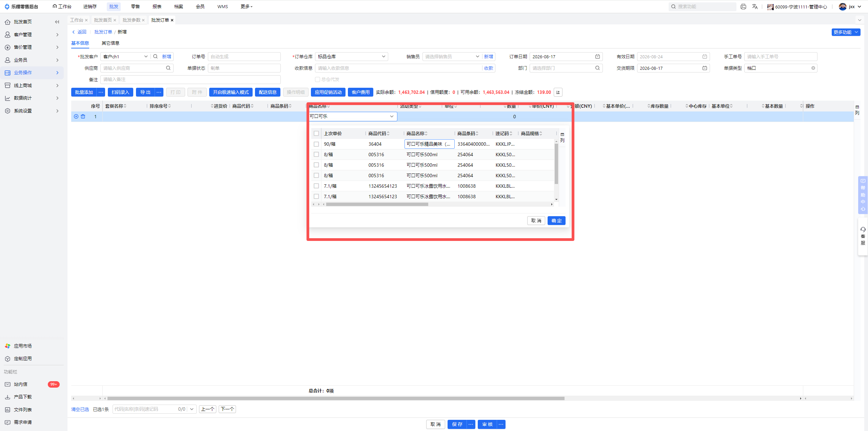Open balance details settings icon
Image resolution: width=868 pixels, height=431 pixels.
[x=558, y=92]
